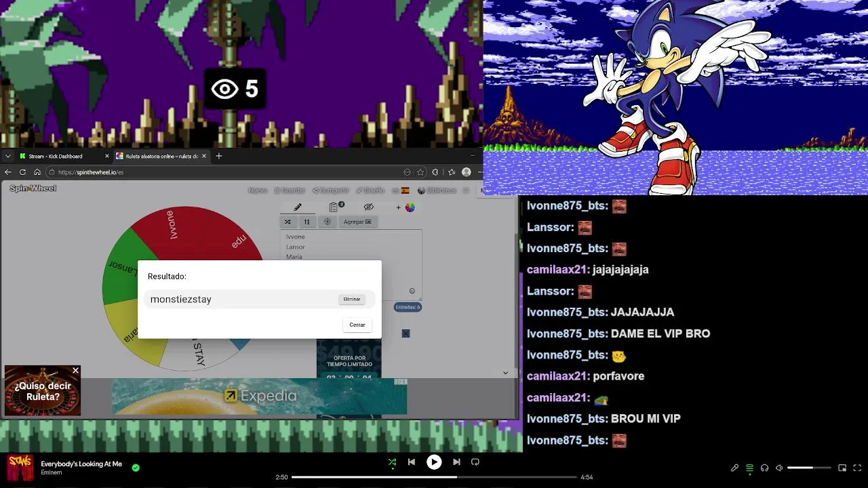Click the browser reader mode icon
This screenshot has height=488, width=868.
pos(407,172)
